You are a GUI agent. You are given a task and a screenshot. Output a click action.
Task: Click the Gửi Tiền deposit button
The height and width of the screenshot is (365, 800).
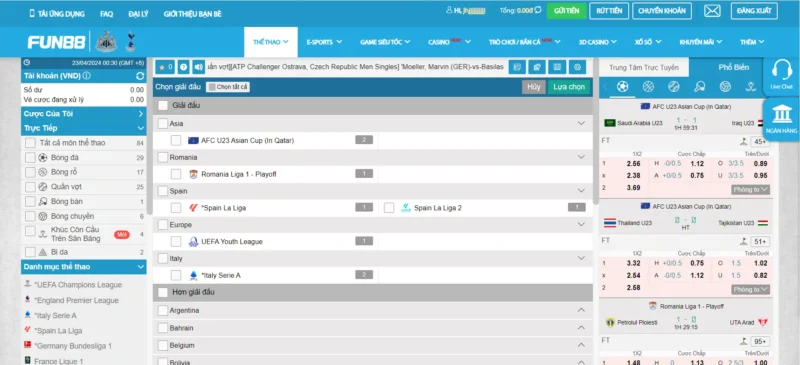coord(566,11)
